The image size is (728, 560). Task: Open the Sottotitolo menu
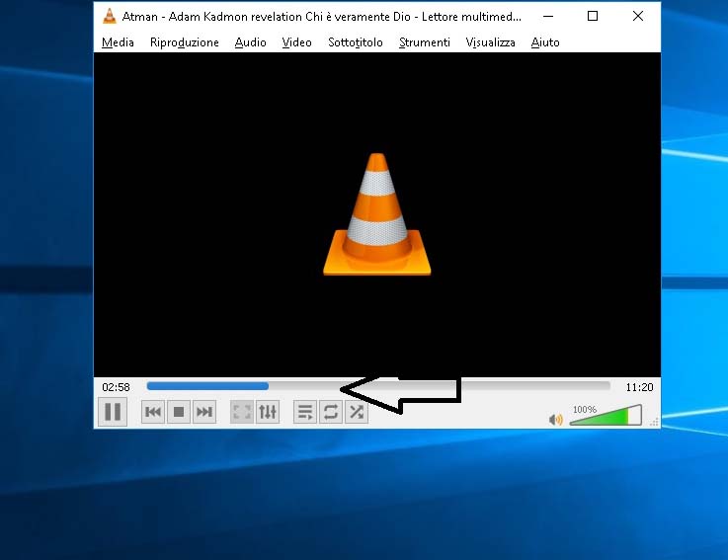356,42
